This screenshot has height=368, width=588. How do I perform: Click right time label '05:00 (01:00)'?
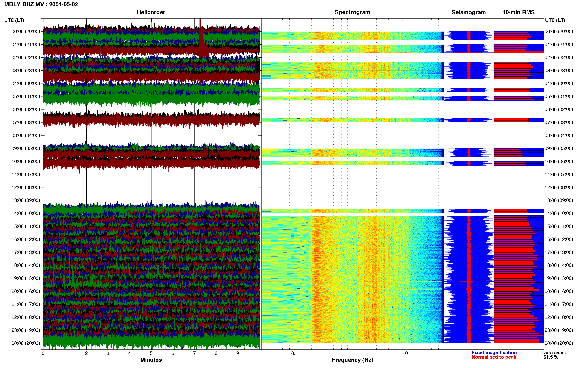click(x=559, y=96)
